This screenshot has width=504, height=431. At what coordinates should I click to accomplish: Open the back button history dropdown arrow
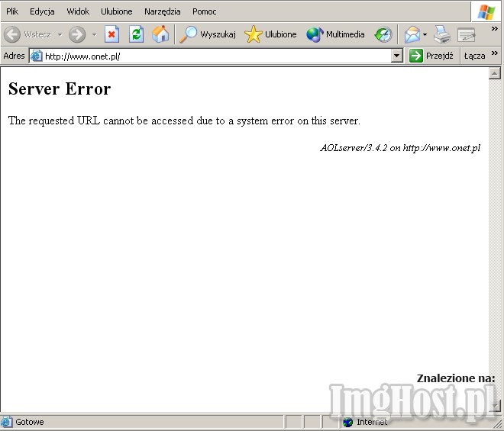[60, 34]
